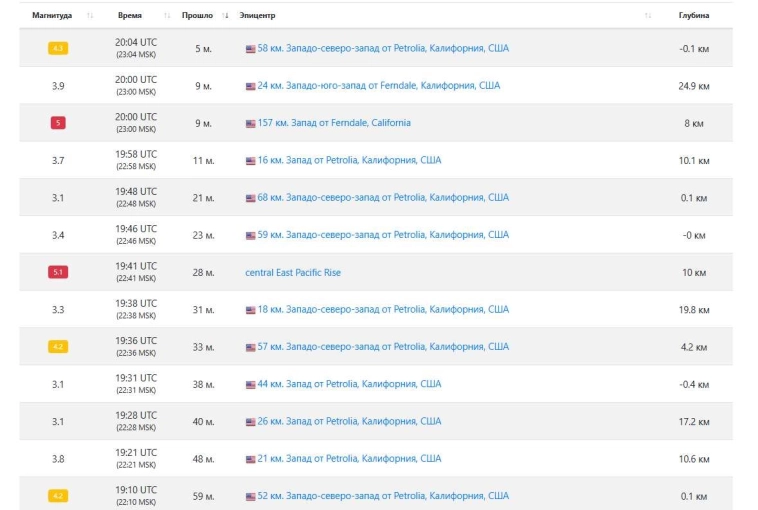Click the flag beside 157 км Ferndale entry
This screenshot has width=758, height=510.
click(x=250, y=123)
